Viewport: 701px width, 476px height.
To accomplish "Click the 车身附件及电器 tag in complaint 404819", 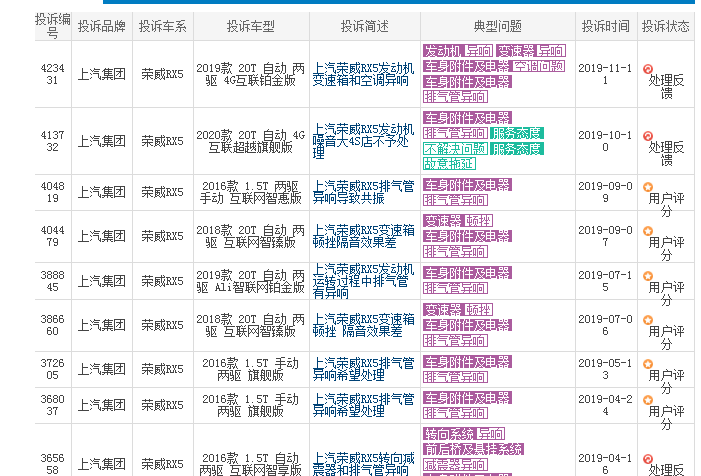I will coord(467,185).
